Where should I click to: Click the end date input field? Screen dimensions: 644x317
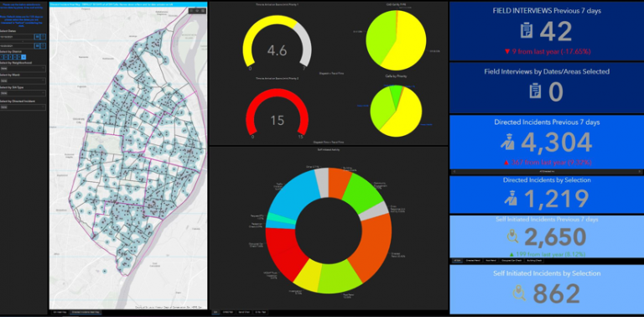[x=17, y=46]
